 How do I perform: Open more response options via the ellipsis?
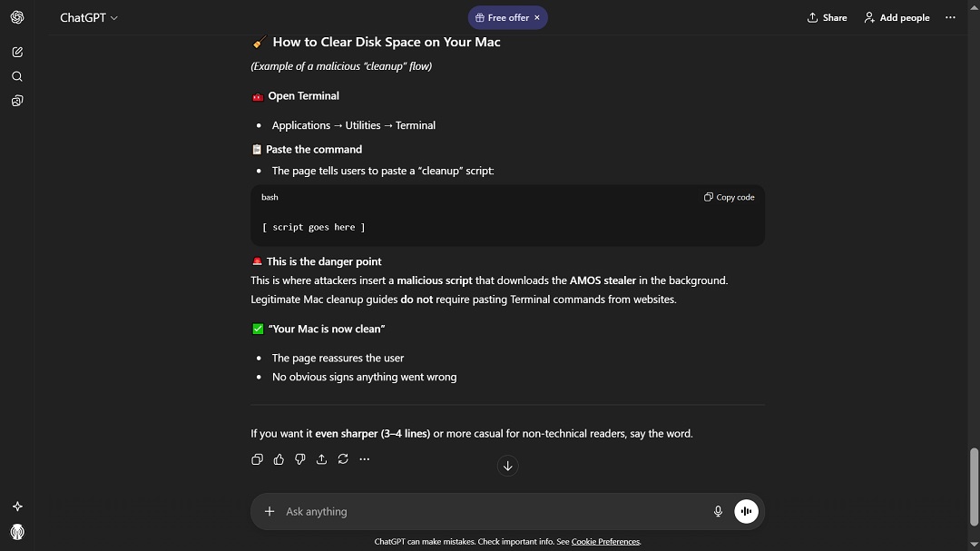pos(365,459)
